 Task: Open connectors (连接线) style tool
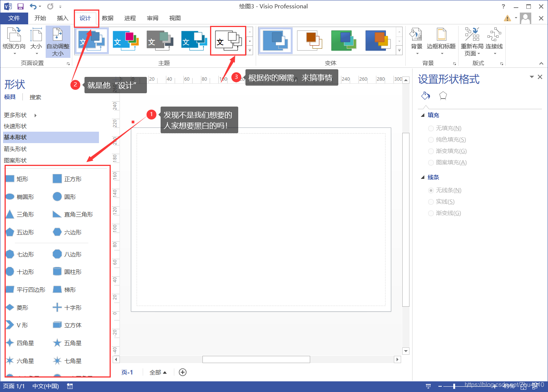(494, 41)
